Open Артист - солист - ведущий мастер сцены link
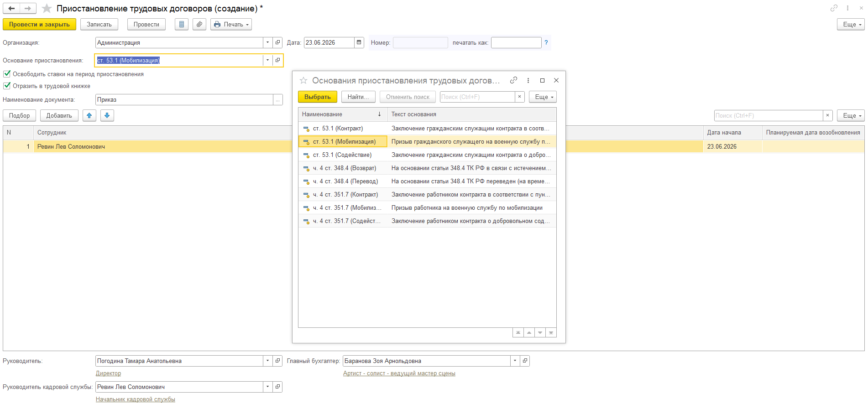This screenshot has height=404, width=868. click(399, 373)
